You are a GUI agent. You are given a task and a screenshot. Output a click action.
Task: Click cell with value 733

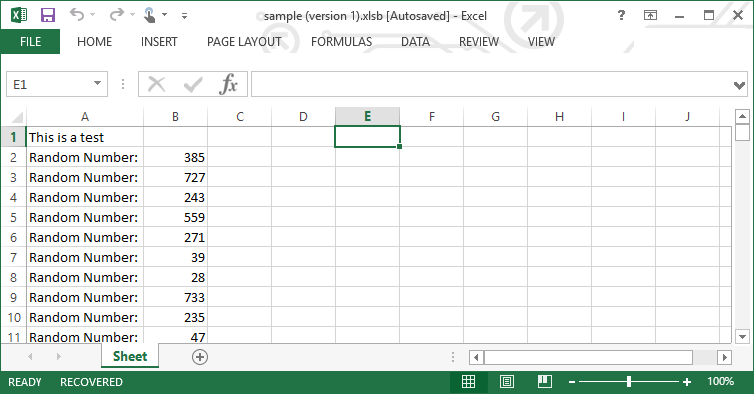(176, 297)
